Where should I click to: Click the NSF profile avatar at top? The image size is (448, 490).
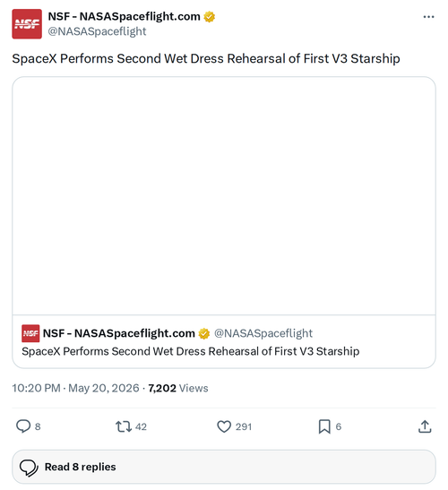click(x=27, y=24)
